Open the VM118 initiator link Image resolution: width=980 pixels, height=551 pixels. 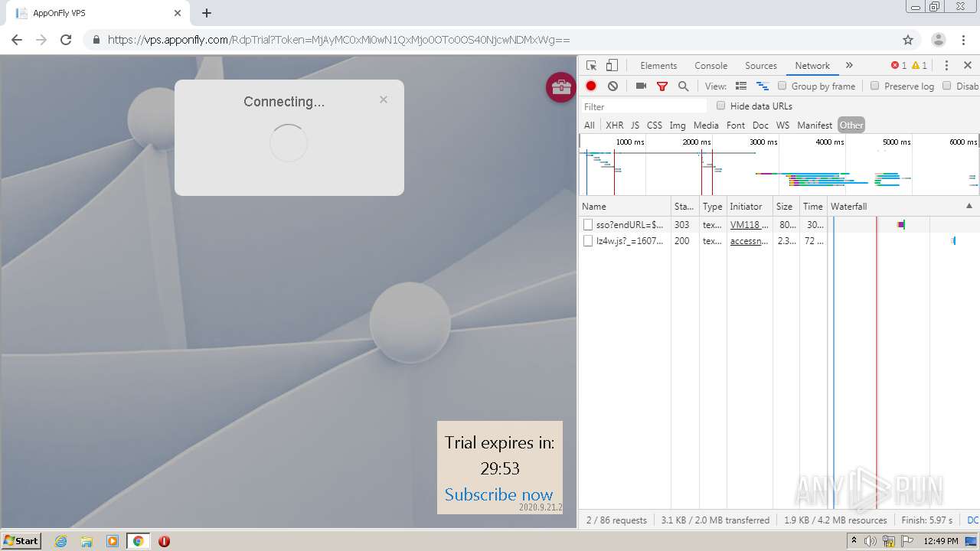pos(749,225)
